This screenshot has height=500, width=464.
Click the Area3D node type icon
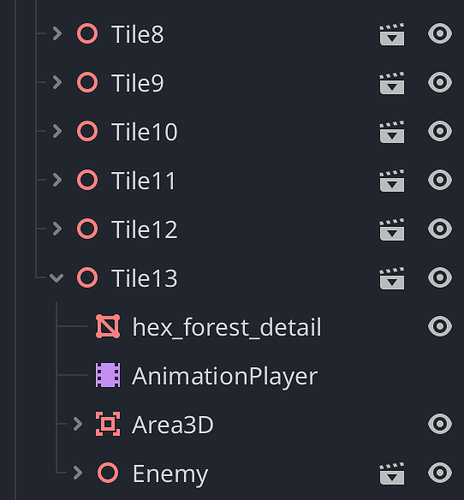[108, 424]
